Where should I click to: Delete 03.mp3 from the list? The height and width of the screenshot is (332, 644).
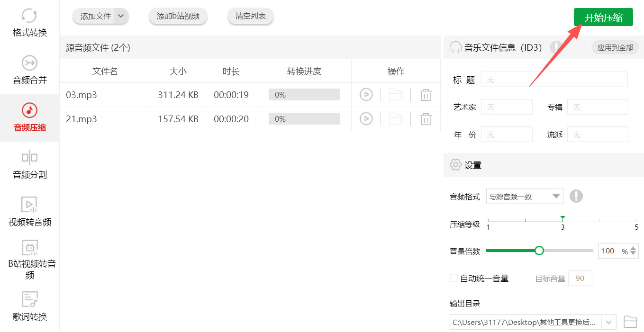426,95
